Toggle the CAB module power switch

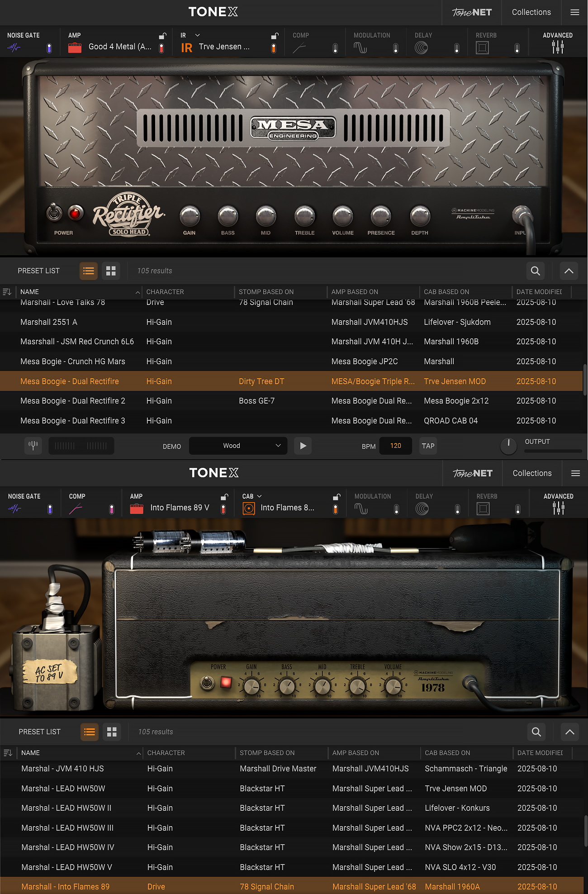tap(336, 509)
